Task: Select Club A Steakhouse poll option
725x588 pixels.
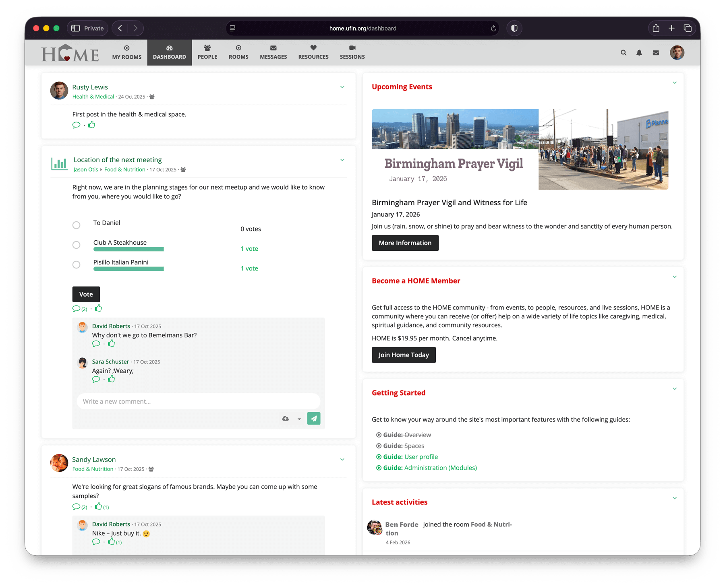Action: pyautogui.click(x=76, y=245)
